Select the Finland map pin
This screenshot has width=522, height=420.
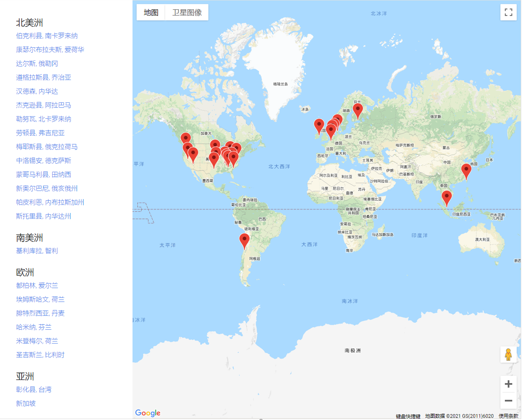click(x=357, y=110)
